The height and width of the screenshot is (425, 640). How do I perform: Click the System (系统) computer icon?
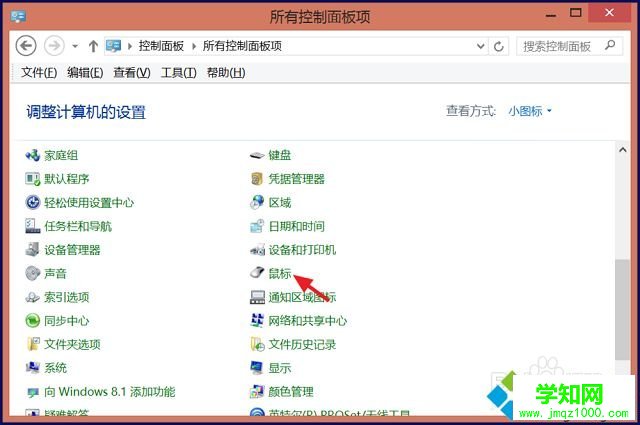click(x=32, y=368)
